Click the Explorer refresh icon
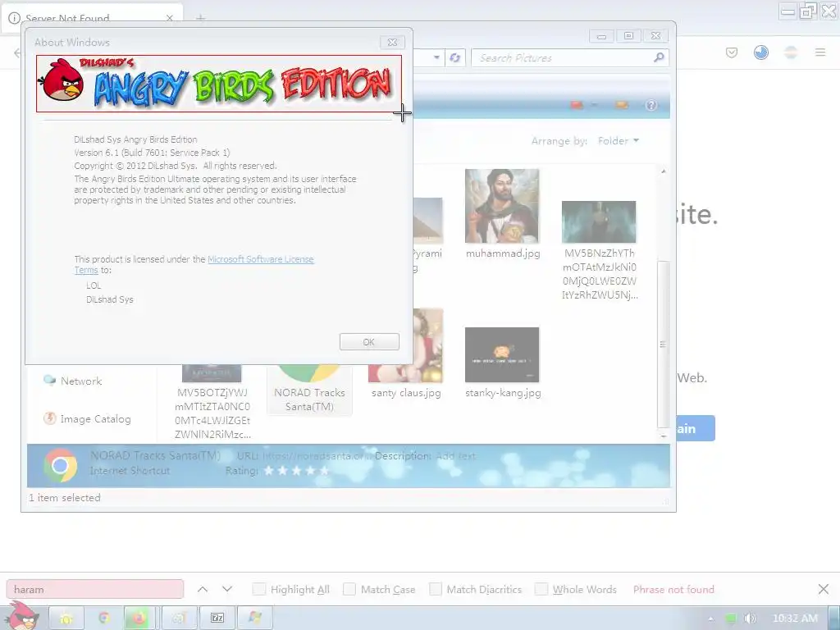Screen dimensions: 840x630 454,57
